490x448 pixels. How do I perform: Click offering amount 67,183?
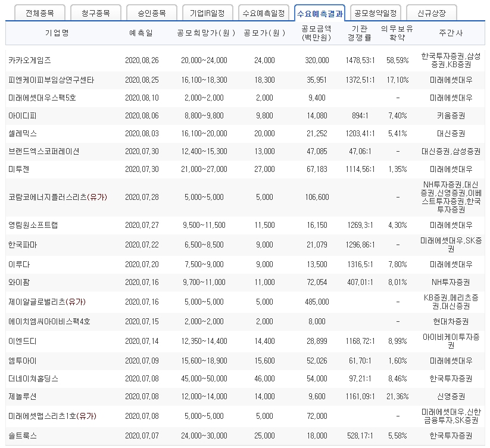[317, 169]
